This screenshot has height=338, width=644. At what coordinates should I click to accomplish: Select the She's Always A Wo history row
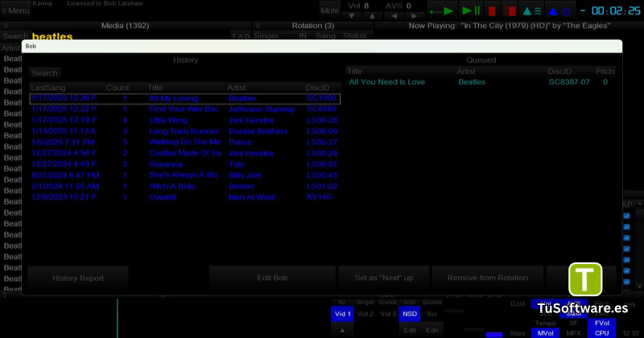pyautogui.click(x=185, y=175)
